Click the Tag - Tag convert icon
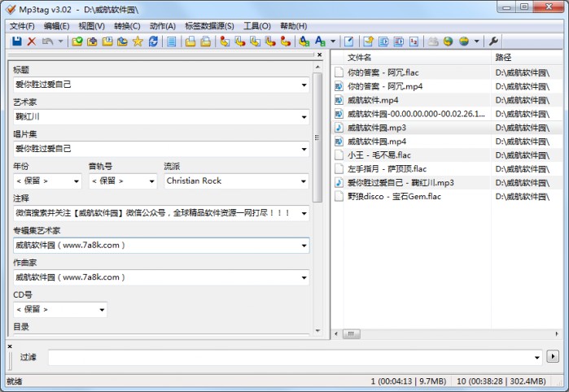The width and height of the screenshot is (569, 392). pos(286,41)
